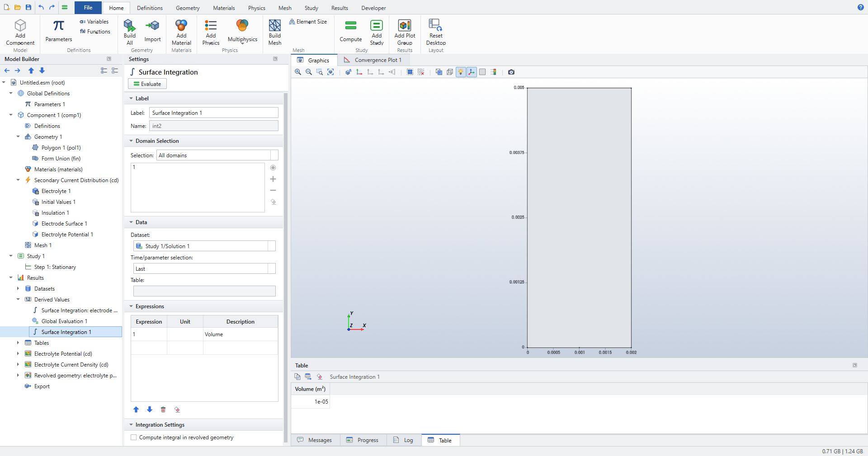Viewport: 868px width, 456px height.
Task: Click the clear selection icon in graphics toolbar
Action: (x=421, y=72)
